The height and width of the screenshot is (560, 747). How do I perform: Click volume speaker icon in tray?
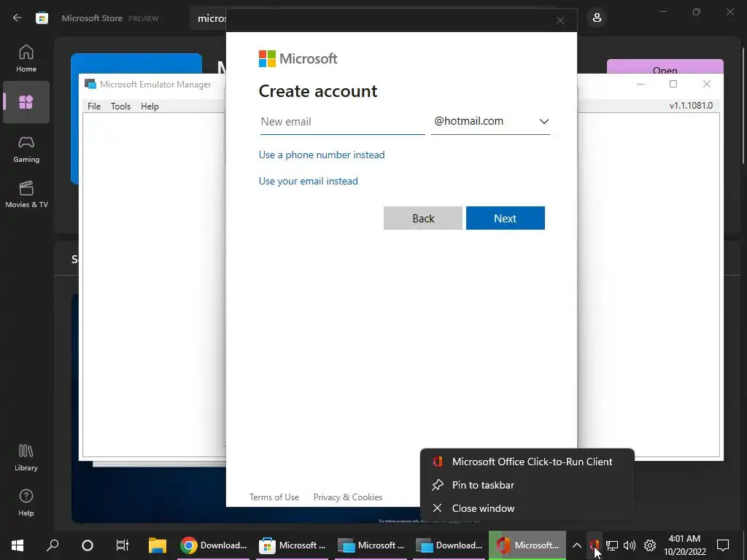click(630, 545)
